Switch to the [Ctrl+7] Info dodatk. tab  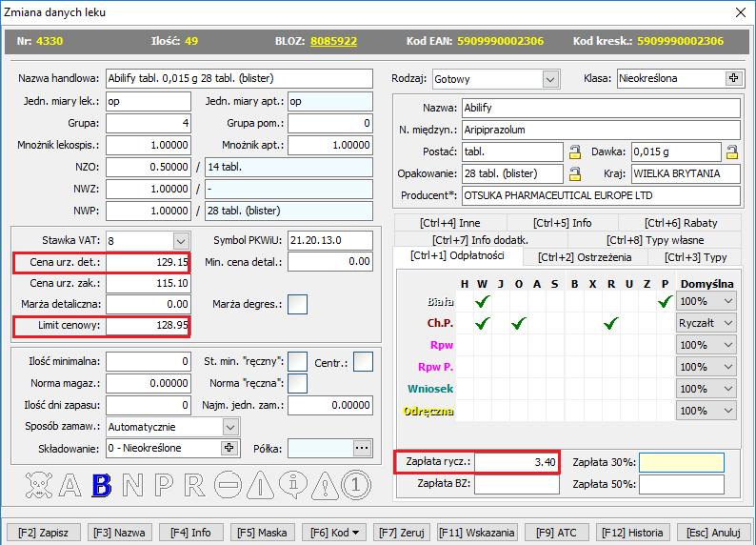pyautogui.click(x=481, y=240)
